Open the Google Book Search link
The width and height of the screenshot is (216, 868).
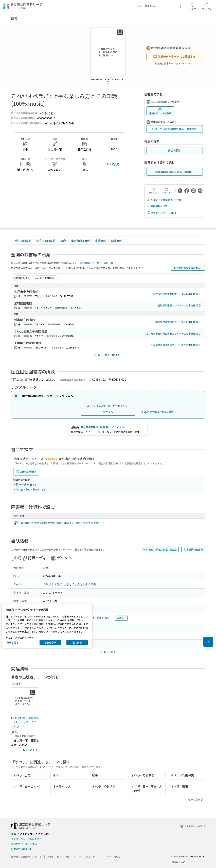coord(30,490)
